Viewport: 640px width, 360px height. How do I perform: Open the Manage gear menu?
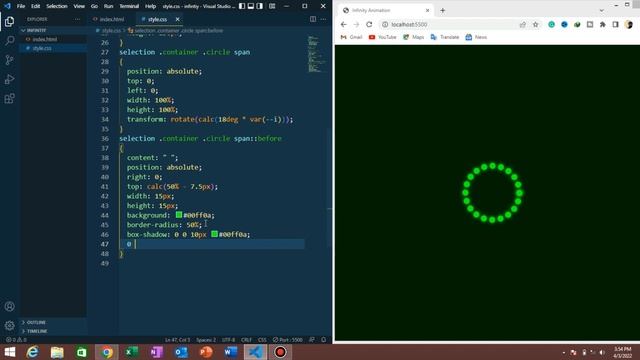coord(9,325)
